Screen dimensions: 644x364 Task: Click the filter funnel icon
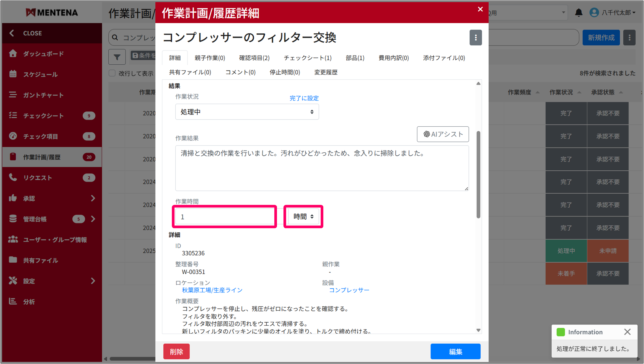[x=117, y=57]
